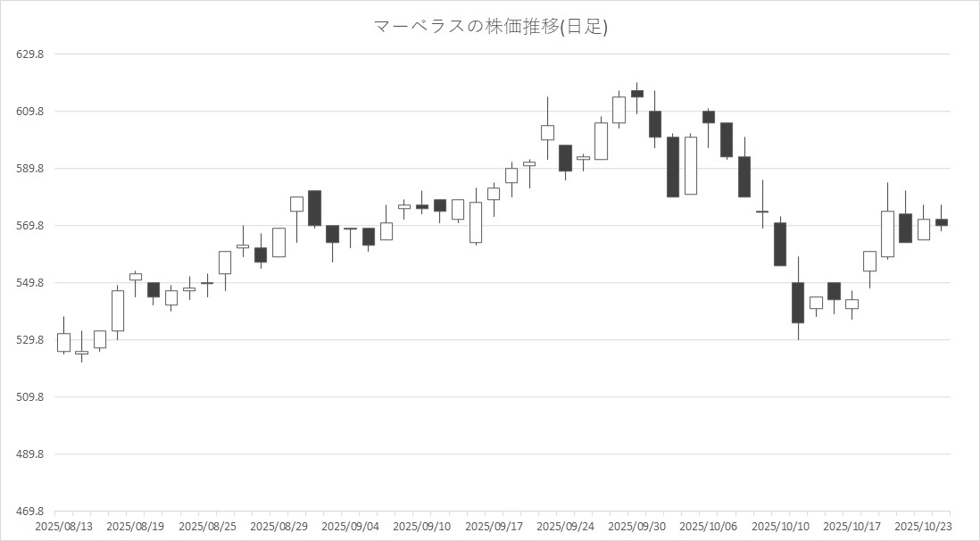
Task: Click the first candlestick at the chart's left edge
Action: pos(63,342)
